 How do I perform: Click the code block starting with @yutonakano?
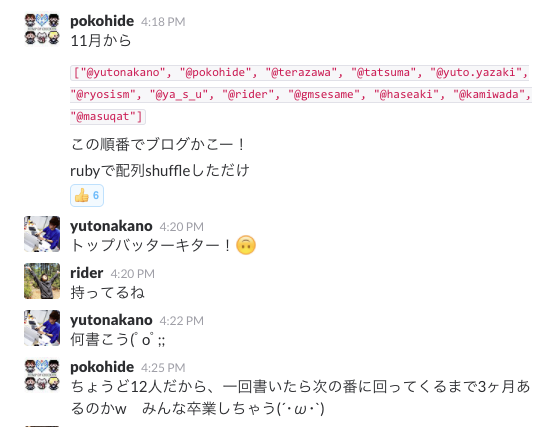(x=301, y=95)
